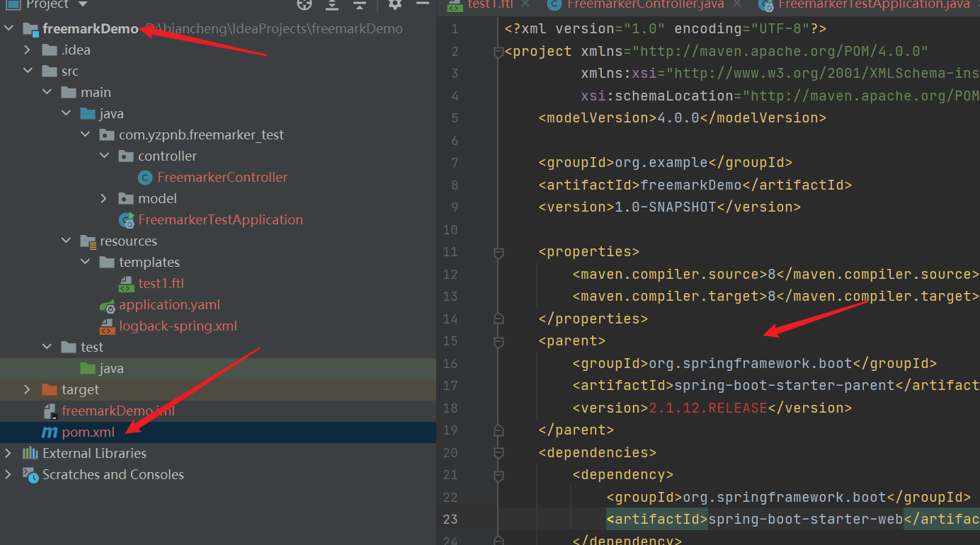Click version value 2.1.12.RELEASE in editor

[x=708, y=408]
